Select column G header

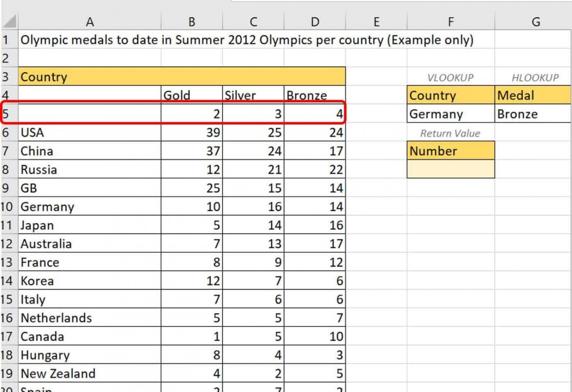pyautogui.click(x=536, y=21)
